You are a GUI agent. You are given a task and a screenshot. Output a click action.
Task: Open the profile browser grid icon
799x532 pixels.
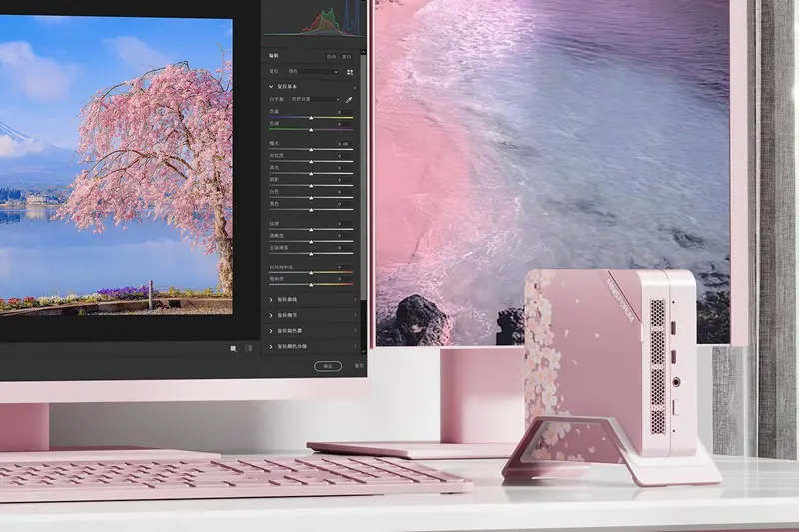point(350,72)
